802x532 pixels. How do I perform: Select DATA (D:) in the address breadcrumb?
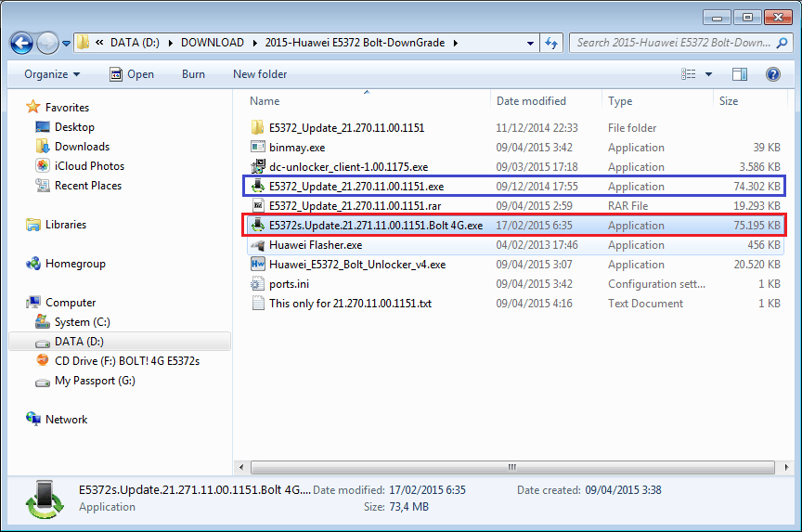click(135, 43)
